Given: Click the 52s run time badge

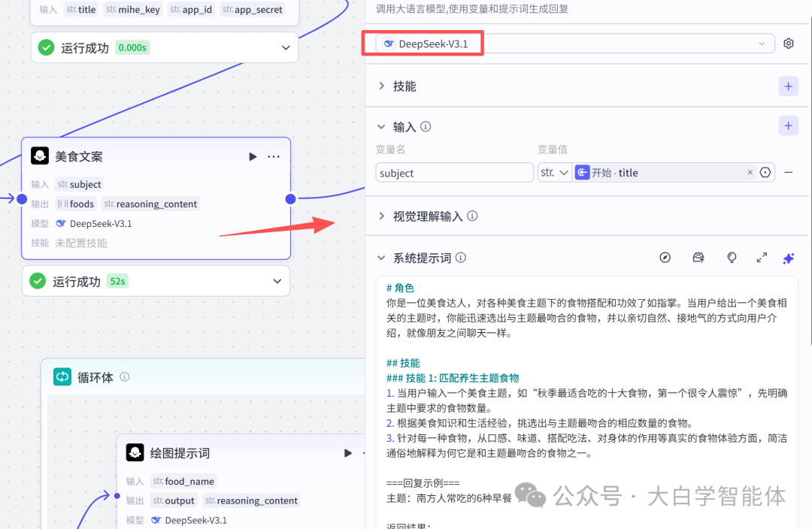Looking at the screenshot, I should [117, 281].
